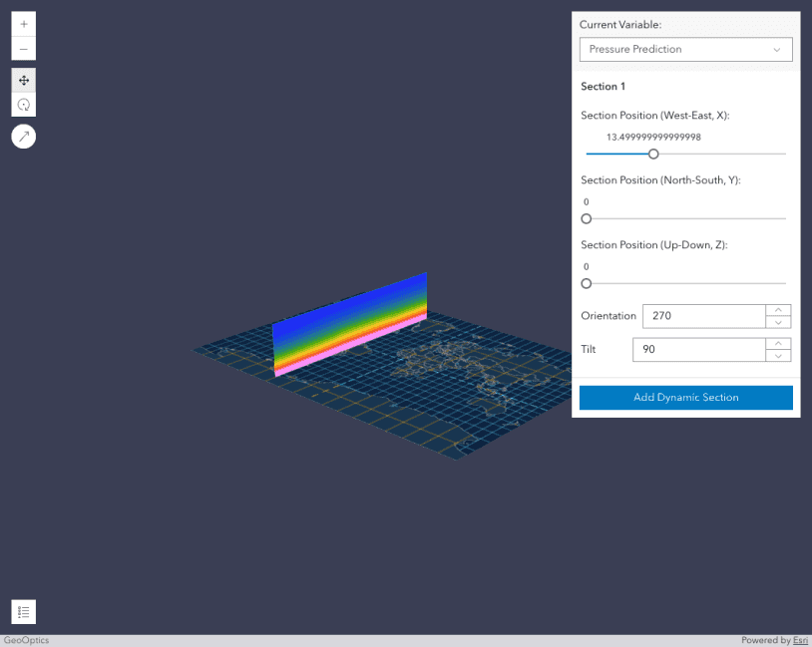Click the compass reset arrow button
The width and height of the screenshot is (812, 647).
pyautogui.click(x=23, y=136)
